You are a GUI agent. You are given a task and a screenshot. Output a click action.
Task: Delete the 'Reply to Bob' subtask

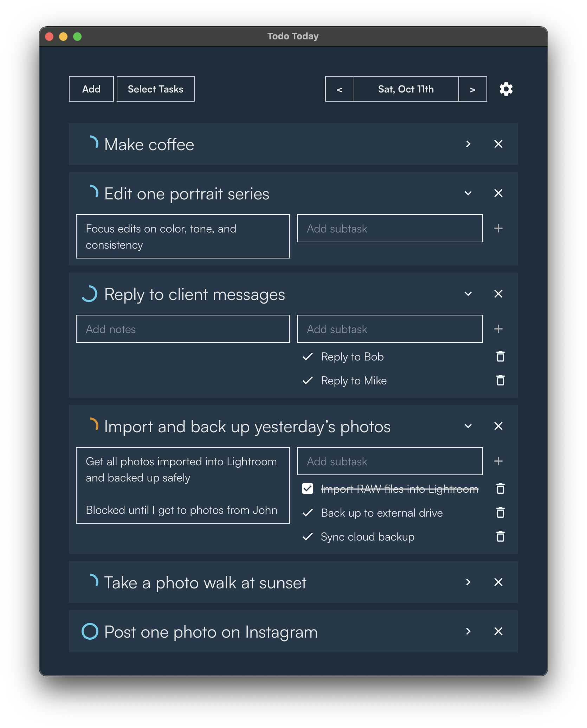500,357
